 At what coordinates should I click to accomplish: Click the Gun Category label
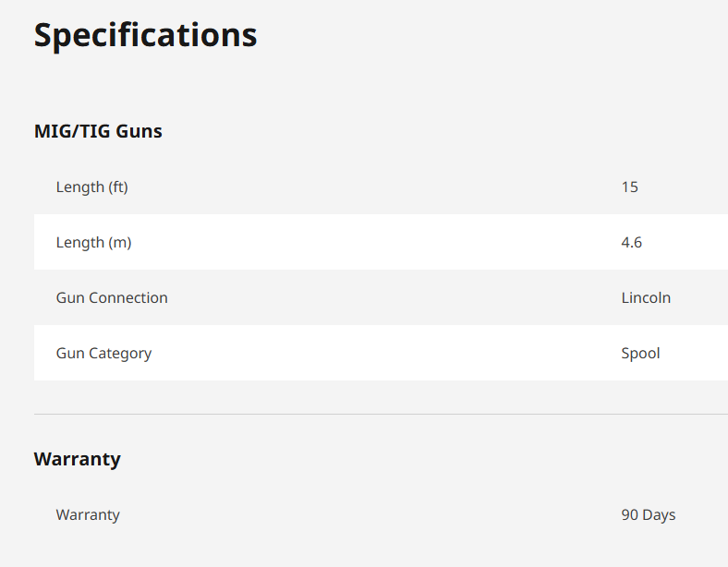coord(103,353)
